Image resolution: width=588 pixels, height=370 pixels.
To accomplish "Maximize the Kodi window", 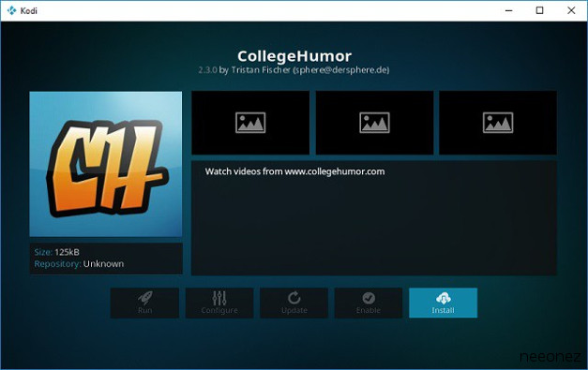I will [x=539, y=10].
